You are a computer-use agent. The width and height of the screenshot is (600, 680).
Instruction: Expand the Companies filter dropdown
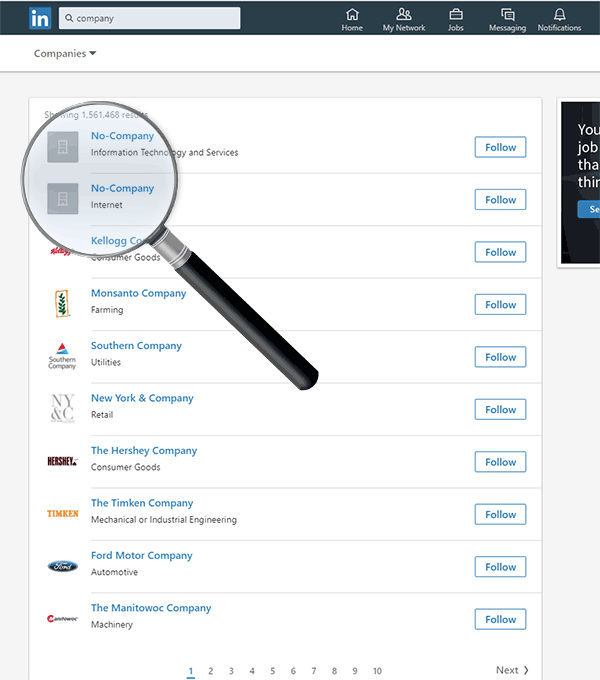point(65,53)
